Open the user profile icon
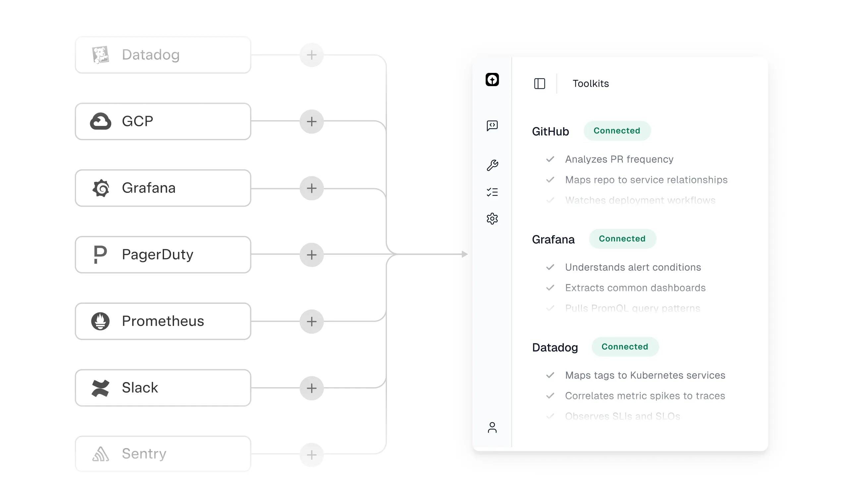The height and width of the screenshot is (504, 843). tap(492, 427)
